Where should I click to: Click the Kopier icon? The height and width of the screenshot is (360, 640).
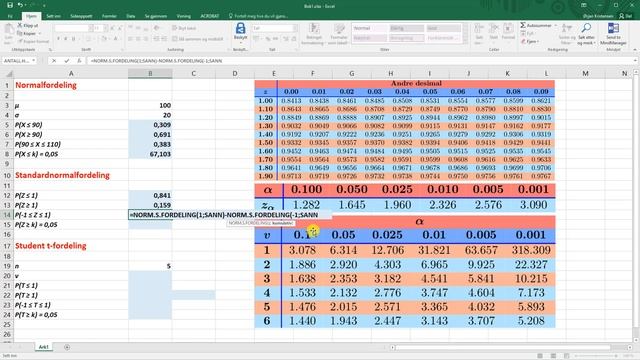pos(20,33)
